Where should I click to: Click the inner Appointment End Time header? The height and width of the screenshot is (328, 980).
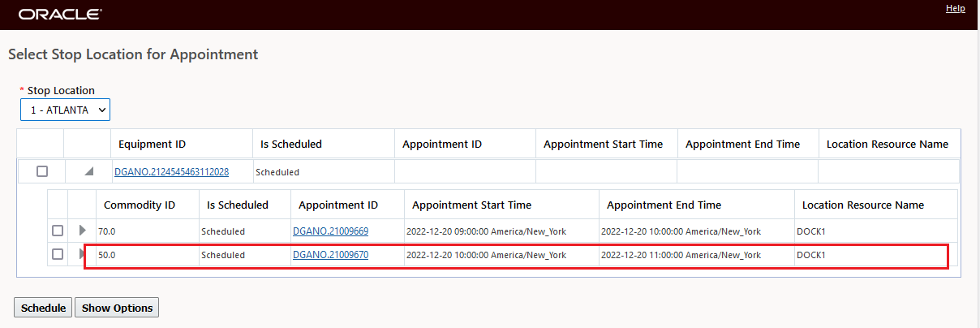coord(664,205)
